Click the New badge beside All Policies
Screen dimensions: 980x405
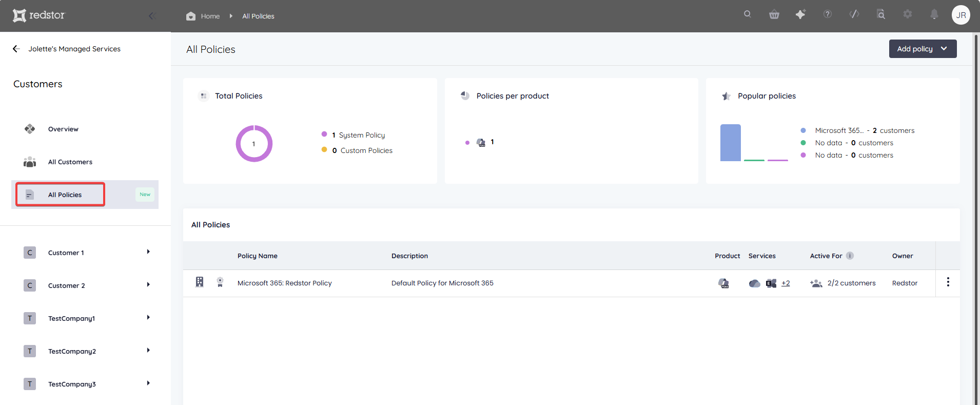point(145,195)
